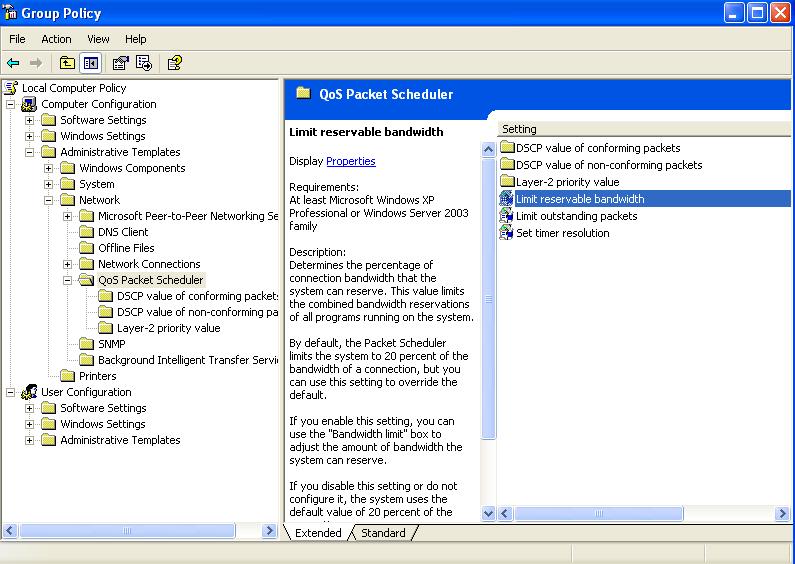
Task: Click the description pane vertical scrollbar thumb
Action: [x=488, y=298]
